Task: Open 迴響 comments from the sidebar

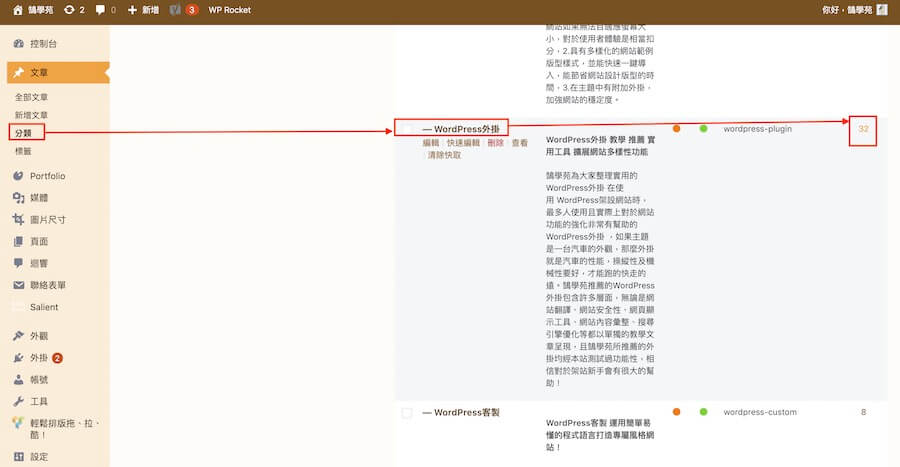Action: (19, 263)
